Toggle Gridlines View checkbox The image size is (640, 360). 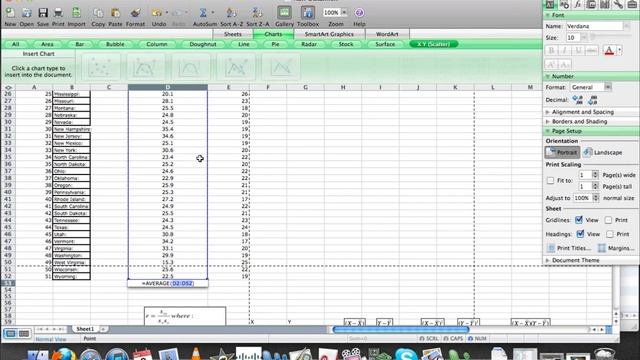(579, 220)
